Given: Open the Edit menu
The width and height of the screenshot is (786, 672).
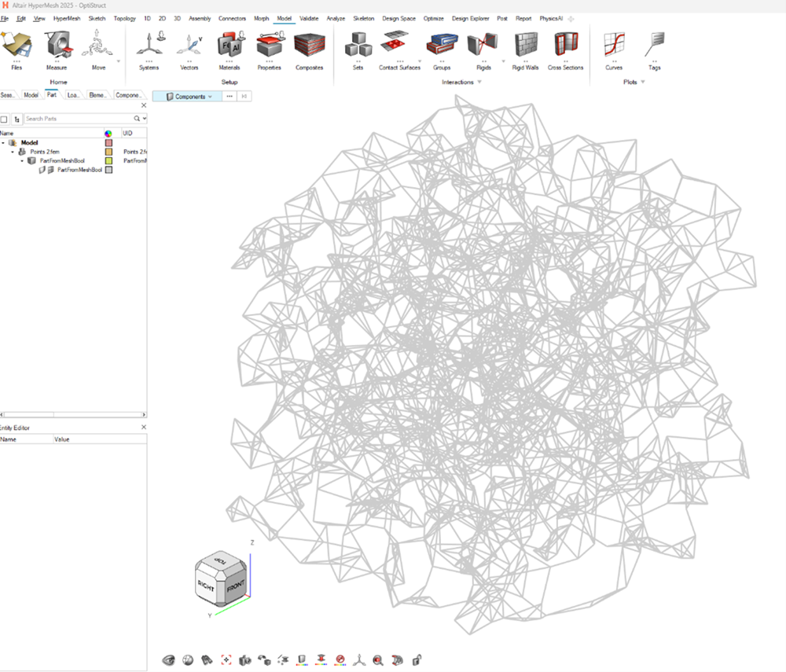Looking at the screenshot, I should (21, 19).
